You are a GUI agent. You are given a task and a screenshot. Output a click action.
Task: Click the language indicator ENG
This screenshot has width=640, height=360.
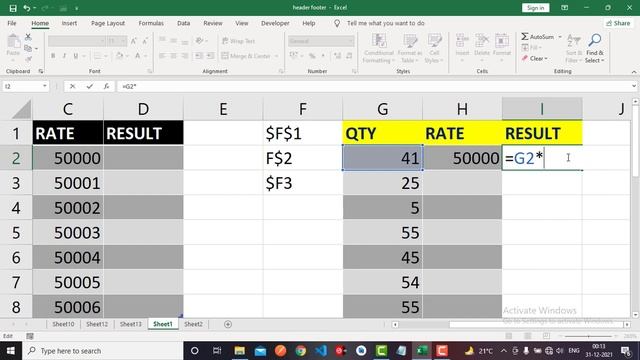(573, 351)
